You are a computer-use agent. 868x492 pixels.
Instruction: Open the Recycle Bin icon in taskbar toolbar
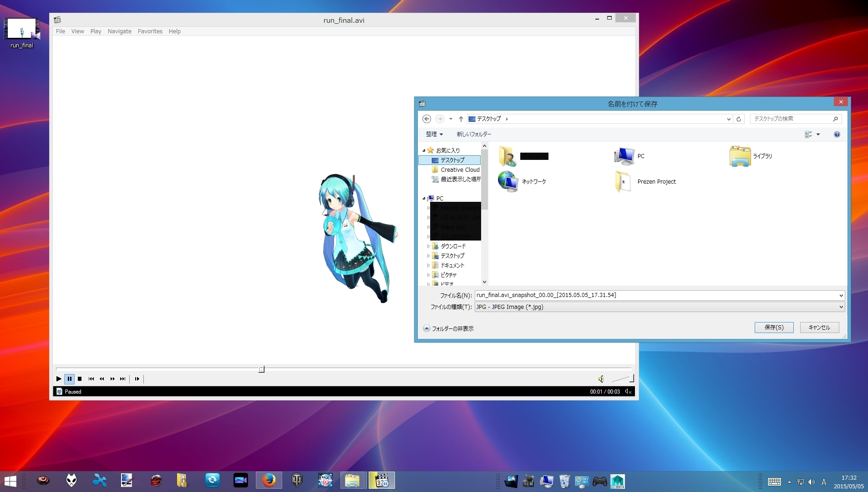[564, 482]
